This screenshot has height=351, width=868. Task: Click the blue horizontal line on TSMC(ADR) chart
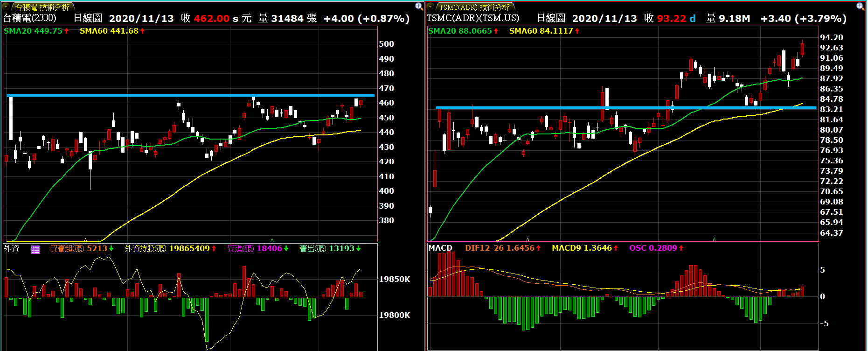pos(626,108)
